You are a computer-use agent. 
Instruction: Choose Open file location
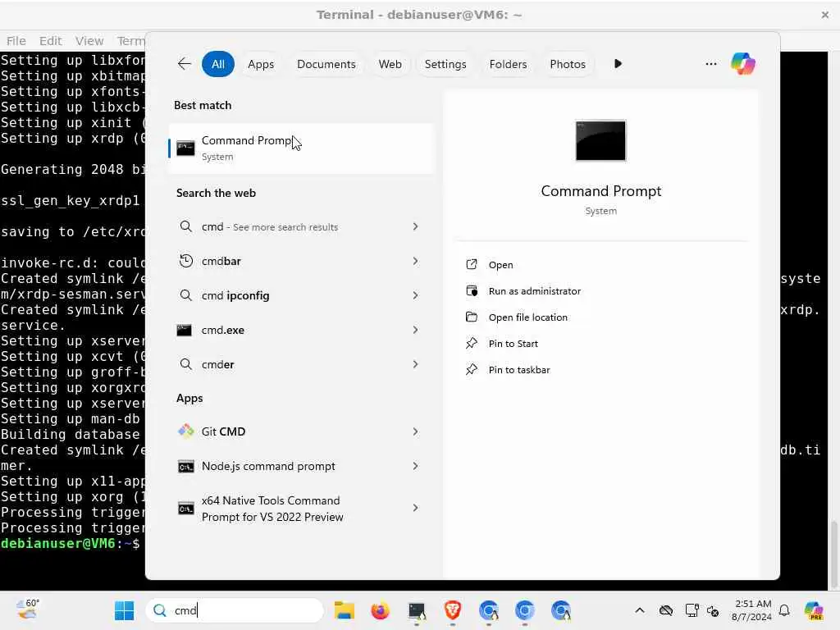coord(527,317)
